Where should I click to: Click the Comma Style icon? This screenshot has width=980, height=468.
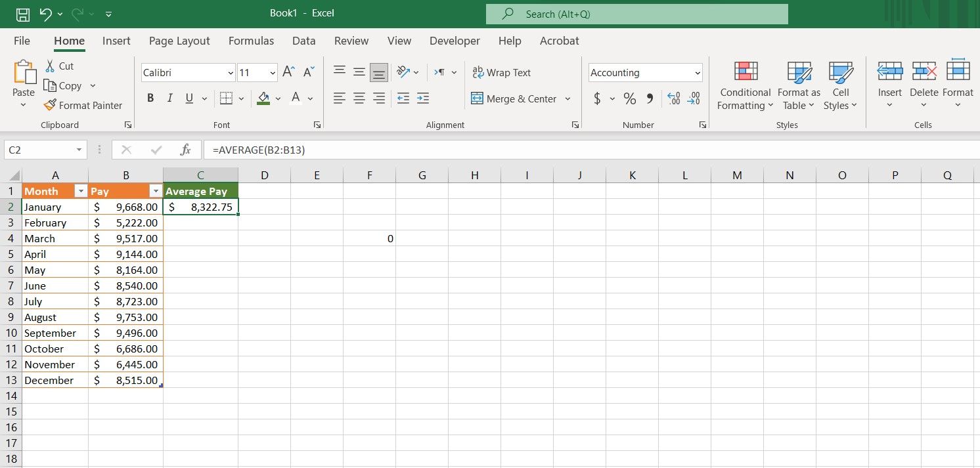pos(650,98)
